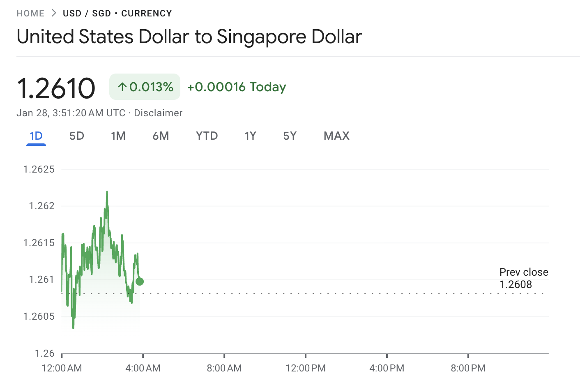This screenshot has width=580, height=392.
Task: Select the 5Y time range
Action: click(x=290, y=136)
